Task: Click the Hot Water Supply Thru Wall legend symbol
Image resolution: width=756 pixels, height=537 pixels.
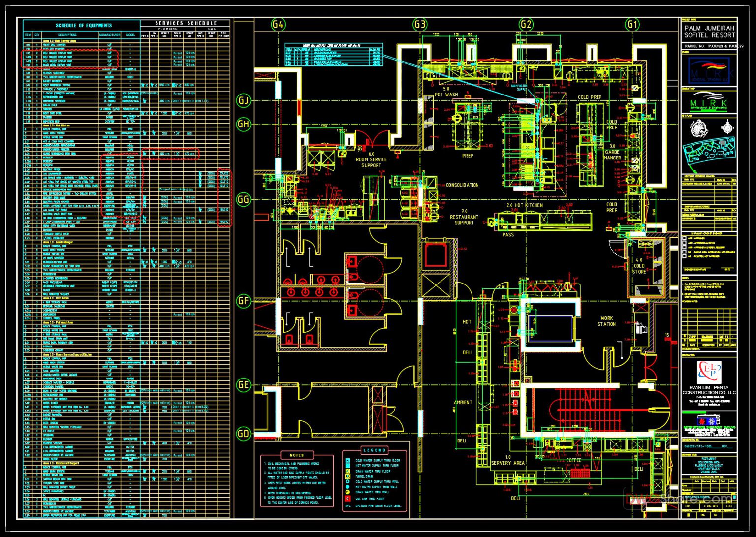Action: [x=347, y=487]
